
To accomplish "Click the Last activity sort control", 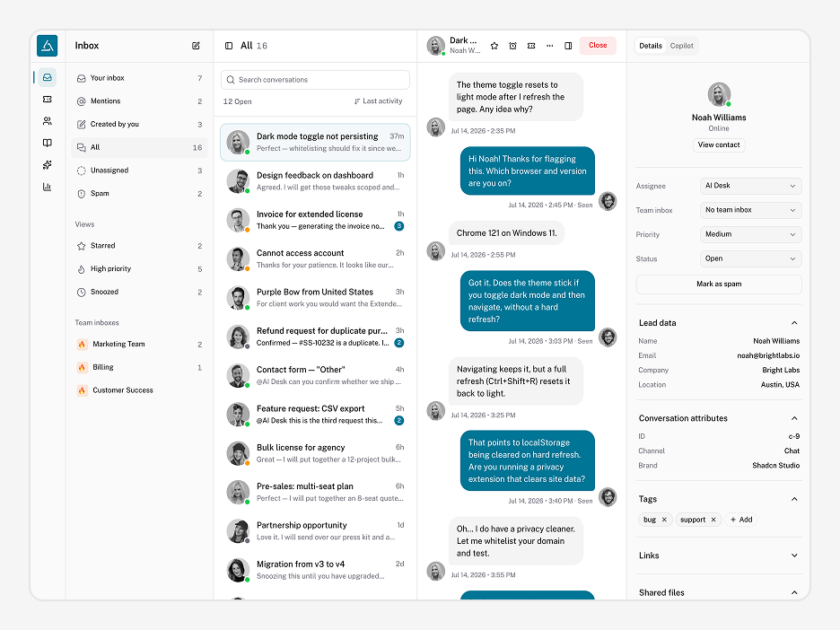I will [x=378, y=101].
